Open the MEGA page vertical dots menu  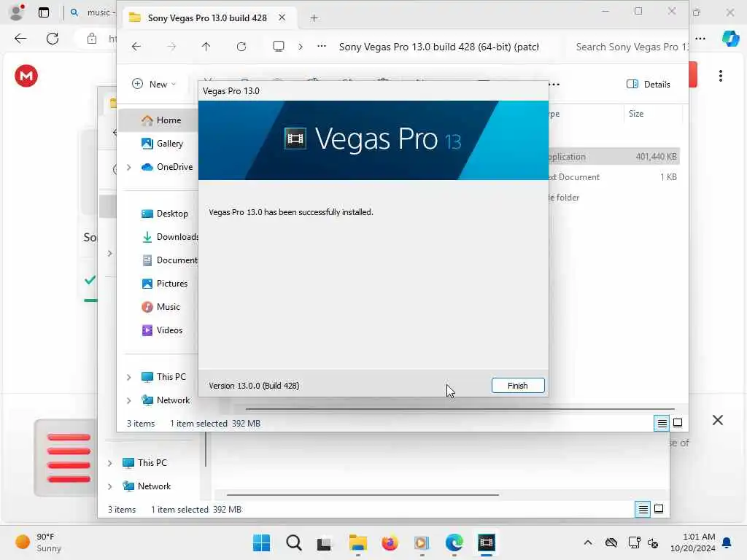click(x=720, y=76)
